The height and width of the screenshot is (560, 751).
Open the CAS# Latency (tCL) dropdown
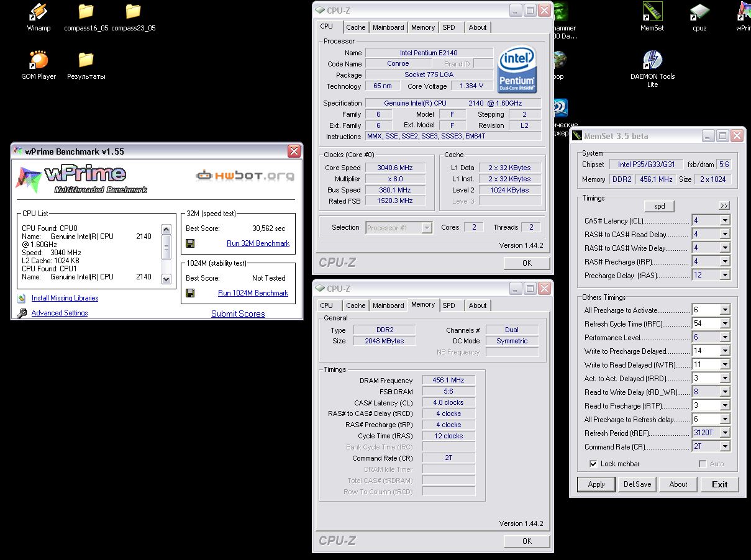coord(725,220)
